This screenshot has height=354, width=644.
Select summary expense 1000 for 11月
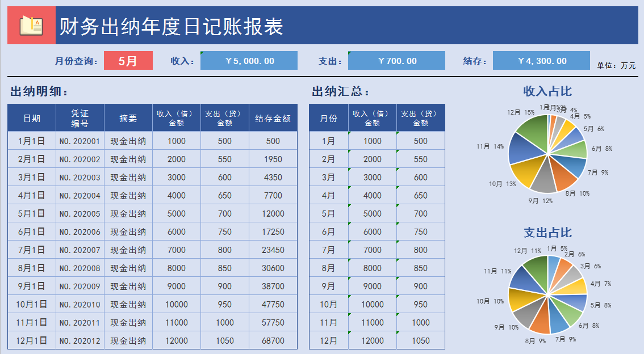click(x=421, y=322)
